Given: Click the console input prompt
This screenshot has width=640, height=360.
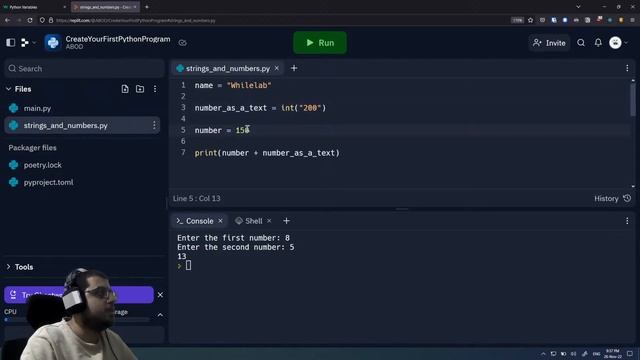Looking at the screenshot, I should tap(188, 266).
